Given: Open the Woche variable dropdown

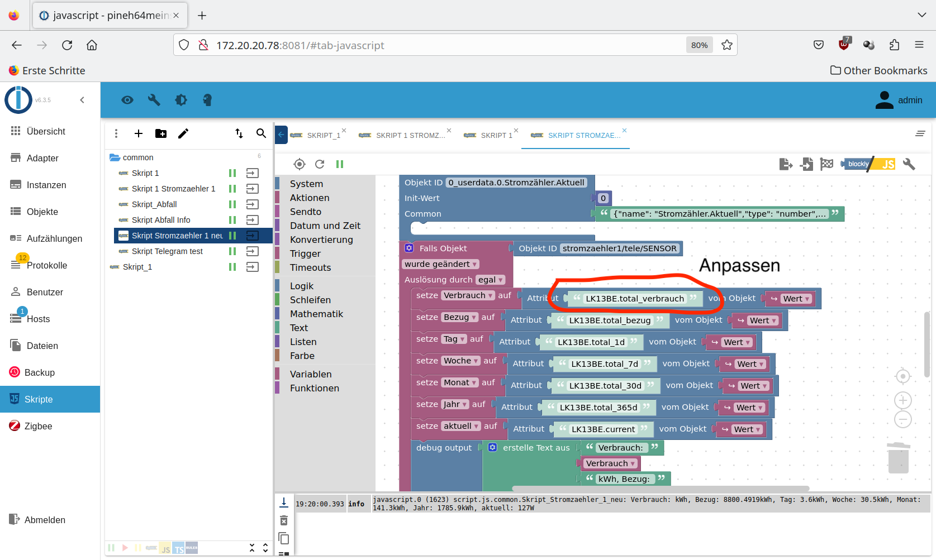Looking at the screenshot, I should tap(461, 361).
